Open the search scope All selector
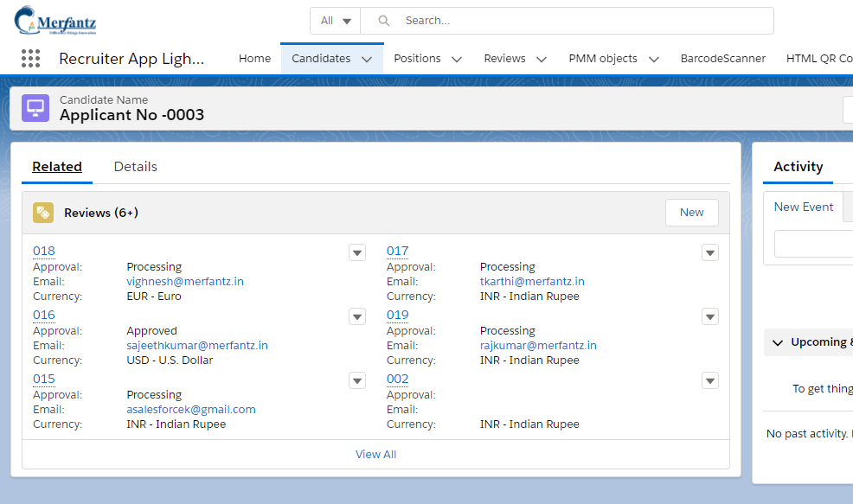This screenshot has width=853, height=504. (335, 20)
